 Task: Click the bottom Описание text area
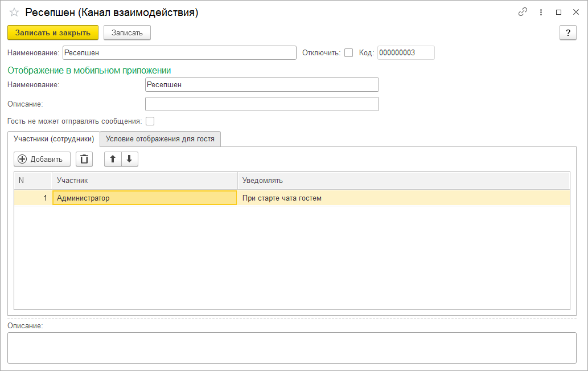point(292,348)
